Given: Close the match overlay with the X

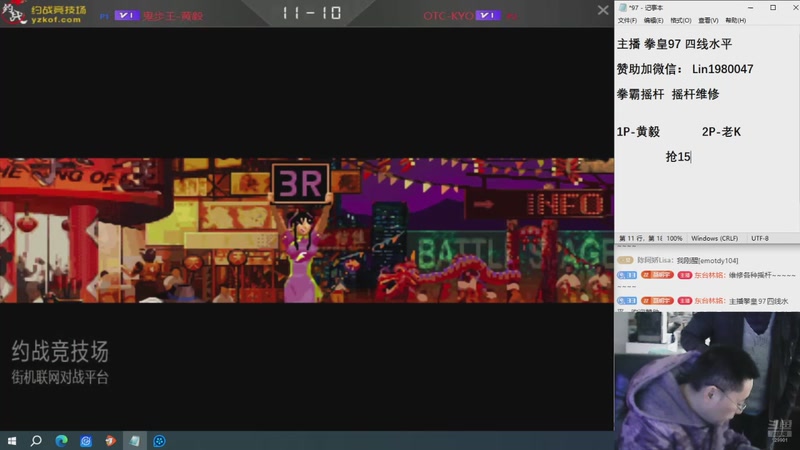Looking at the screenshot, I should [603, 10].
